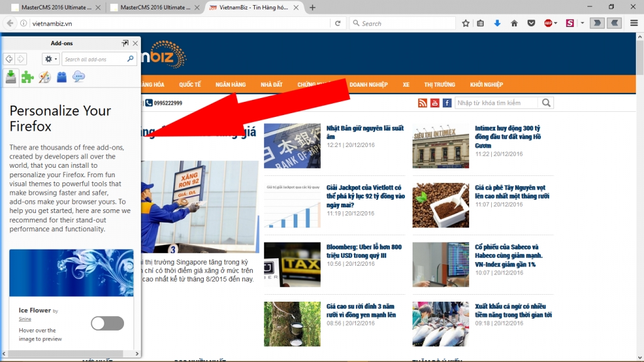The width and height of the screenshot is (644, 362).
Task: Open Xuất khẩu cá ngừ article
Action: click(513, 310)
